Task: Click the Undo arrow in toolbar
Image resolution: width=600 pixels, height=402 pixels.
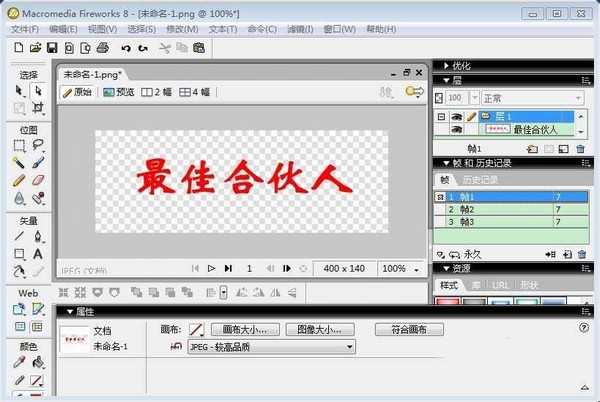Action: 126,47
